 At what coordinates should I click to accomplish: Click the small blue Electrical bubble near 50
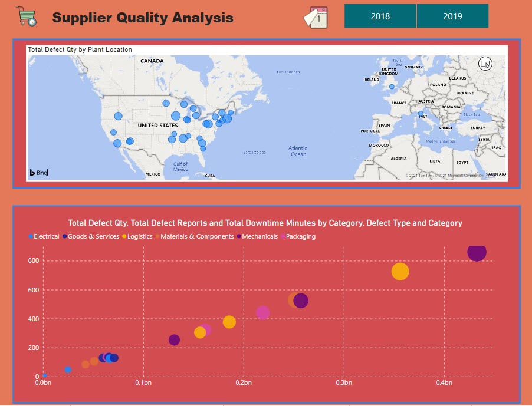point(68,369)
